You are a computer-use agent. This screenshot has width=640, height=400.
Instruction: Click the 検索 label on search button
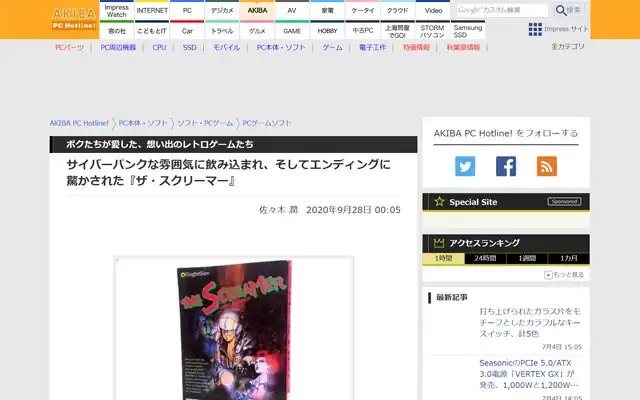tap(573, 10)
